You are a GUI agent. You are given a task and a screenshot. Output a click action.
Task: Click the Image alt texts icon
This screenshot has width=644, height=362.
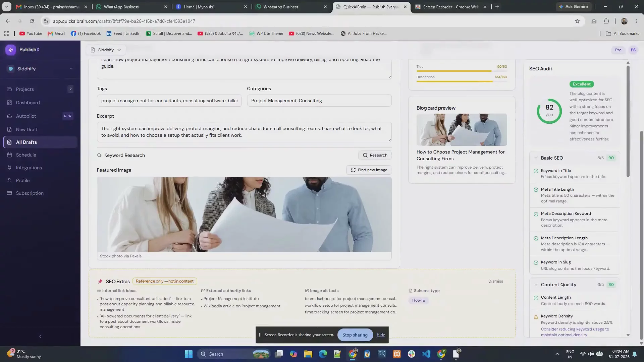(x=307, y=291)
